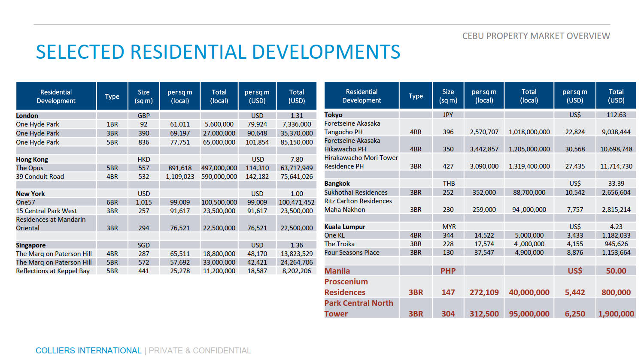Click the London city heading in left table
Image resolution: width=644 pixels, height=362 pixels.
tap(27, 116)
